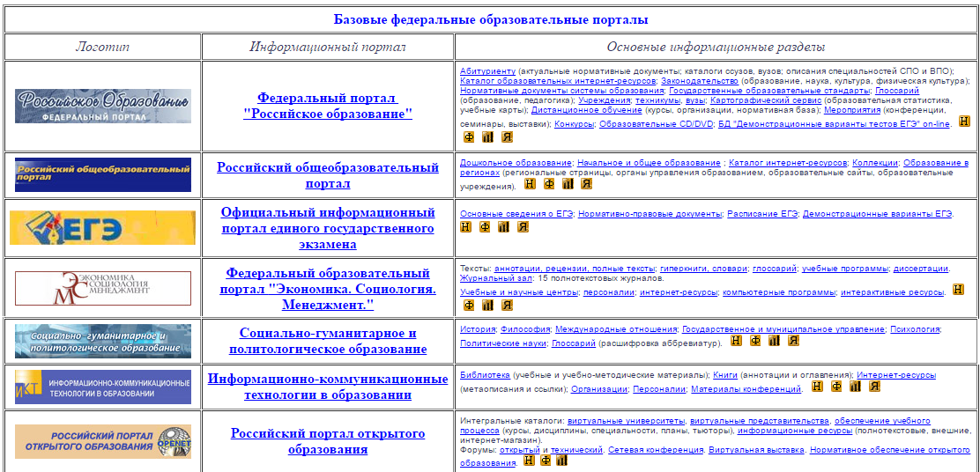This screenshot has width=980, height=472.
Task: Follow the Абитуриенту link
Action: pos(488,70)
